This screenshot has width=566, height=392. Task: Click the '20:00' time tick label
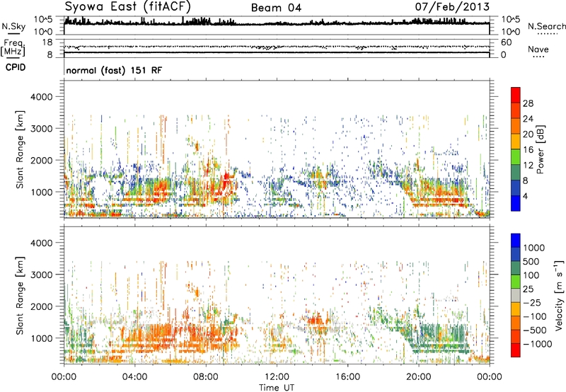pyautogui.click(x=418, y=377)
